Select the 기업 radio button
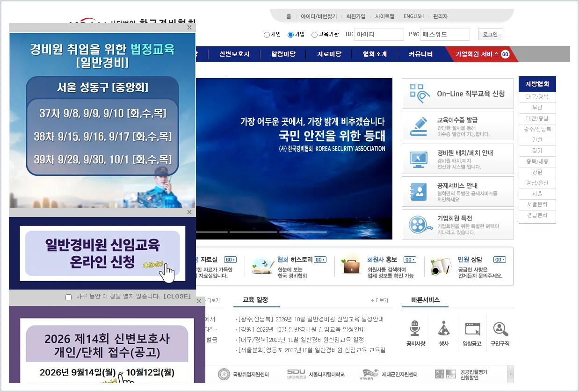Image resolution: width=579 pixels, height=392 pixels. pyautogui.click(x=290, y=35)
